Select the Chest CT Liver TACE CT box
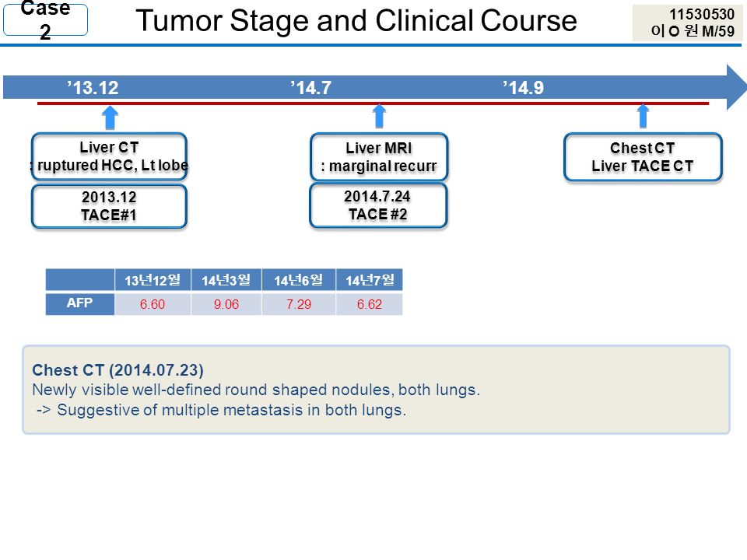The height and width of the screenshot is (560, 747). point(643,157)
